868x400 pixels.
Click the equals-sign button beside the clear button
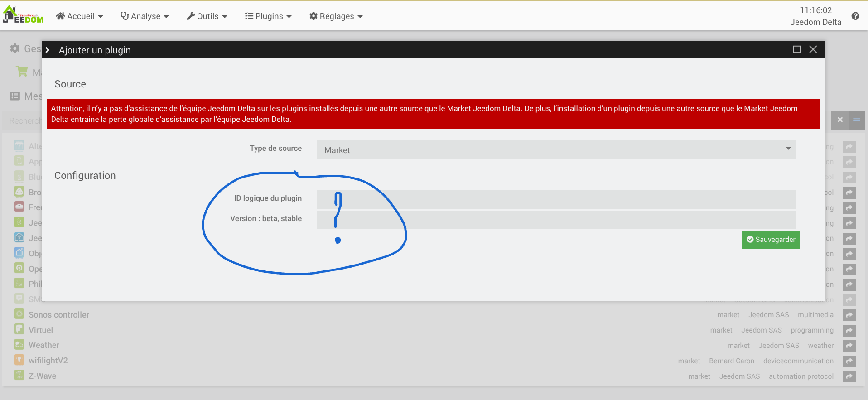tap(857, 120)
